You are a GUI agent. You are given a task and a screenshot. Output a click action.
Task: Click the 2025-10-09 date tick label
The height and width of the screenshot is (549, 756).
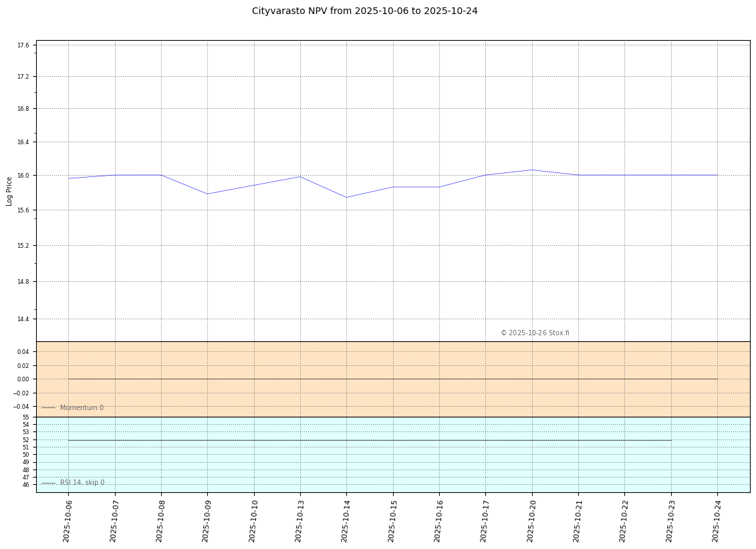coord(207,520)
